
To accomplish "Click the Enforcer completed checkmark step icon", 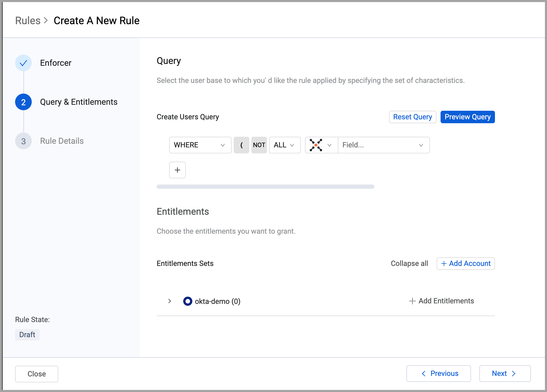I will coord(23,63).
